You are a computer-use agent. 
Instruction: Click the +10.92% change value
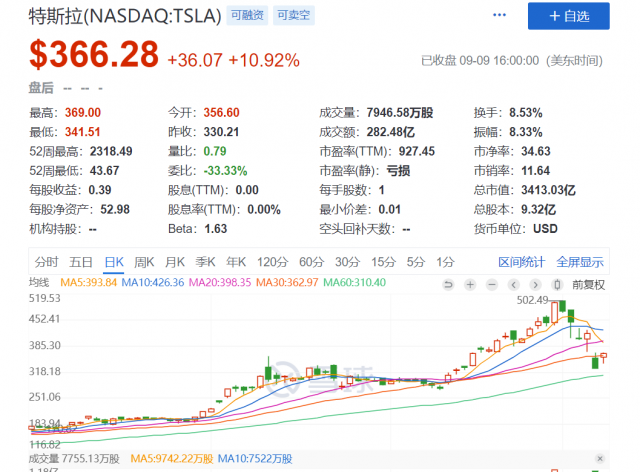tap(264, 60)
